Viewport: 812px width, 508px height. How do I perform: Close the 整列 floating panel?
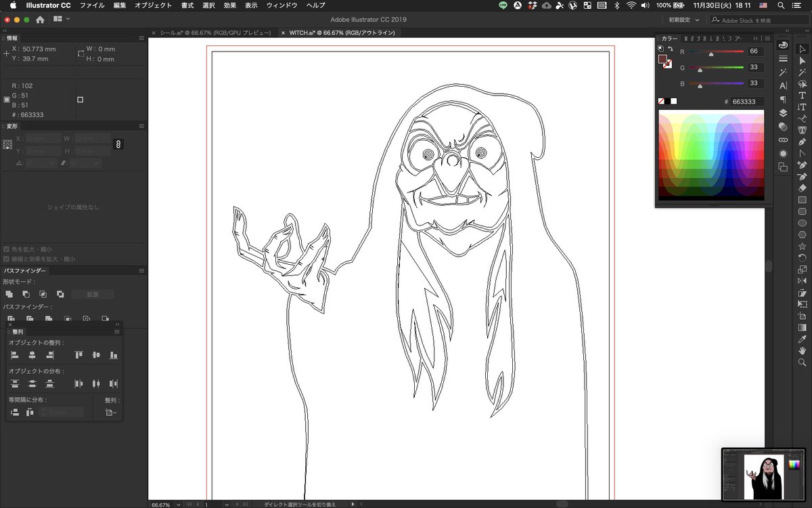coord(11,324)
